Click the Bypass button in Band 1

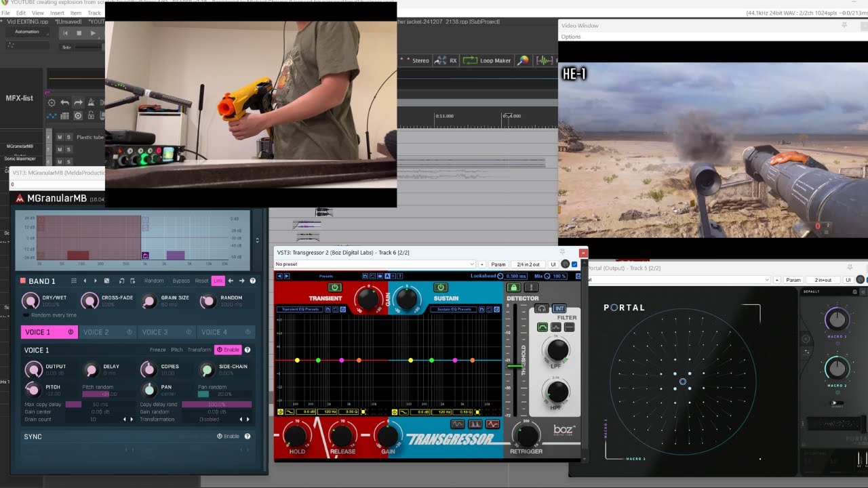[x=181, y=281]
